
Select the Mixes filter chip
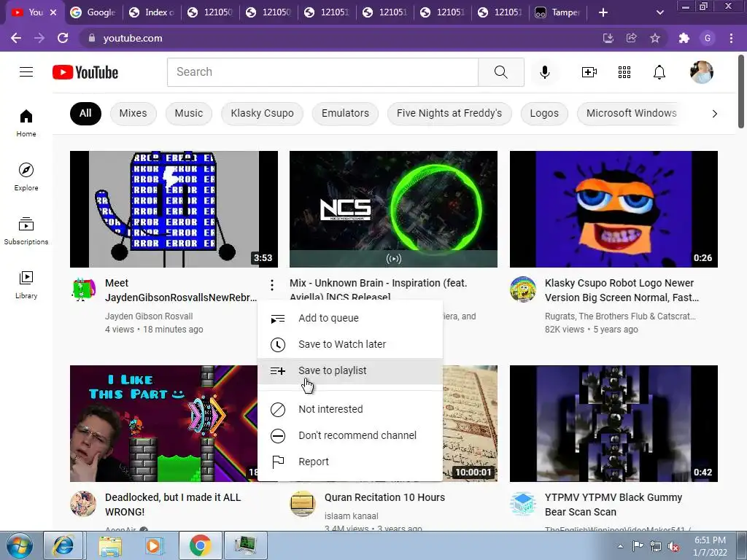tap(133, 113)
